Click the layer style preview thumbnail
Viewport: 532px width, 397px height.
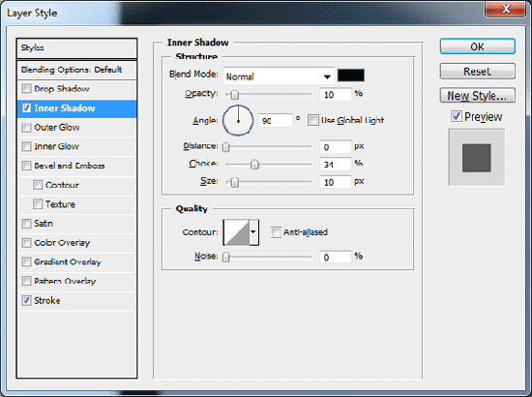[476, 158]
